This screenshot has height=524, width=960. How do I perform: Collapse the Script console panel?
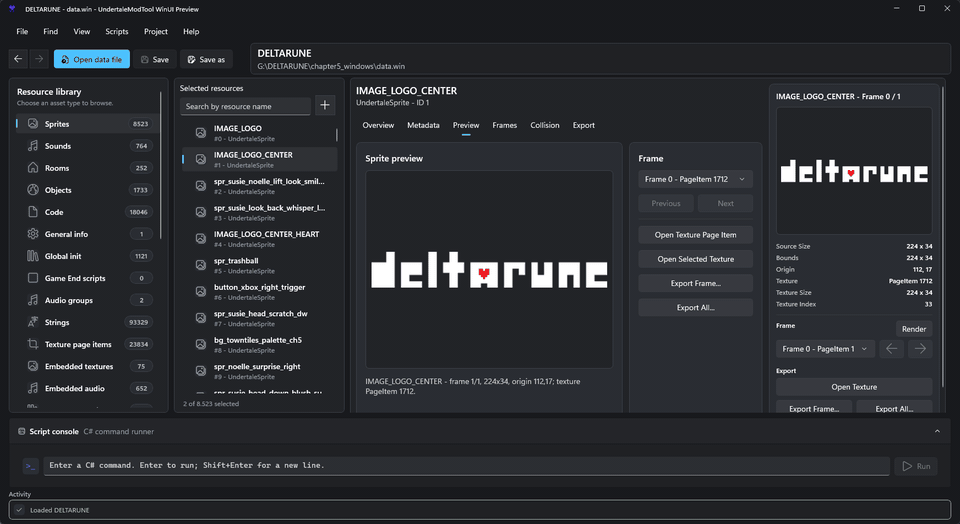[x=937, y=432]
